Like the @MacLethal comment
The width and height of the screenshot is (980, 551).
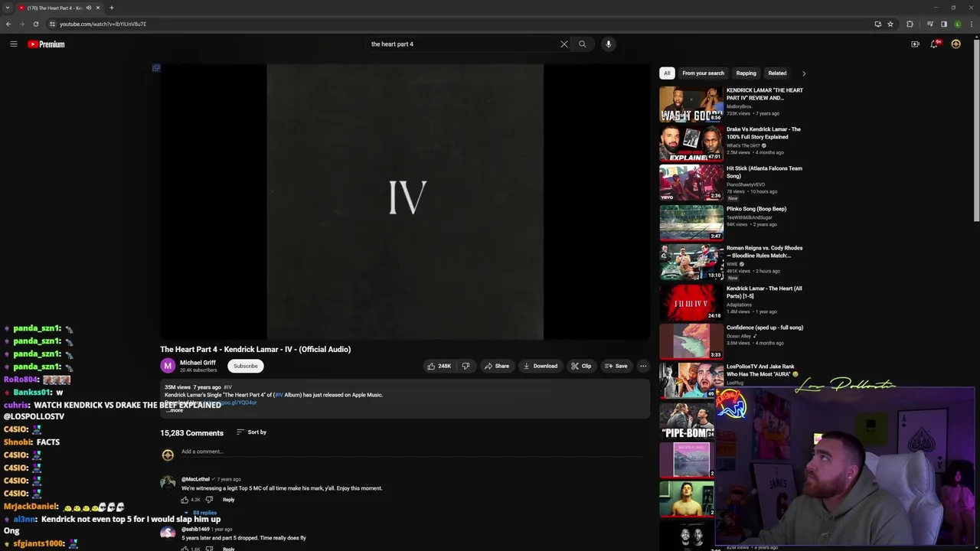[x=185, y=500]
